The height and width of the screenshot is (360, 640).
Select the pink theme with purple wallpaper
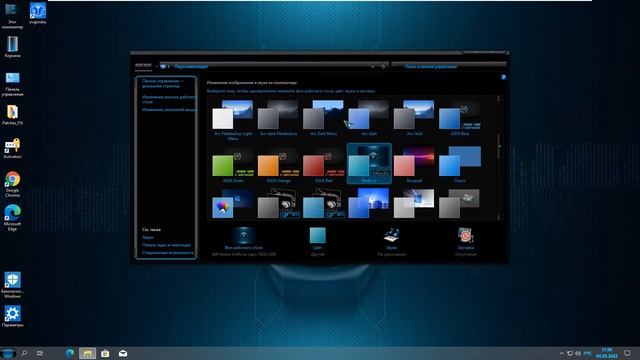(x=414, y=164)
